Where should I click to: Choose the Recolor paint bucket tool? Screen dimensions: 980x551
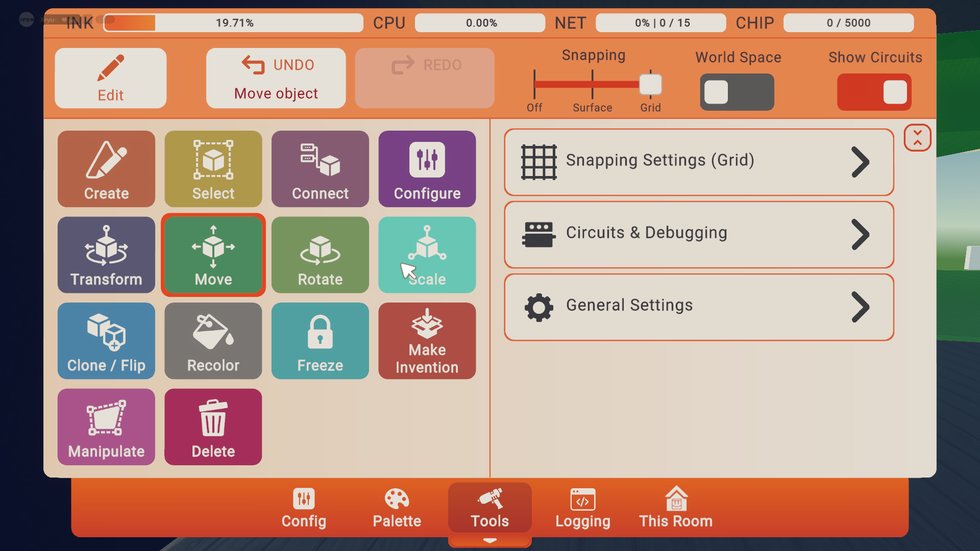tap(213, 341)
